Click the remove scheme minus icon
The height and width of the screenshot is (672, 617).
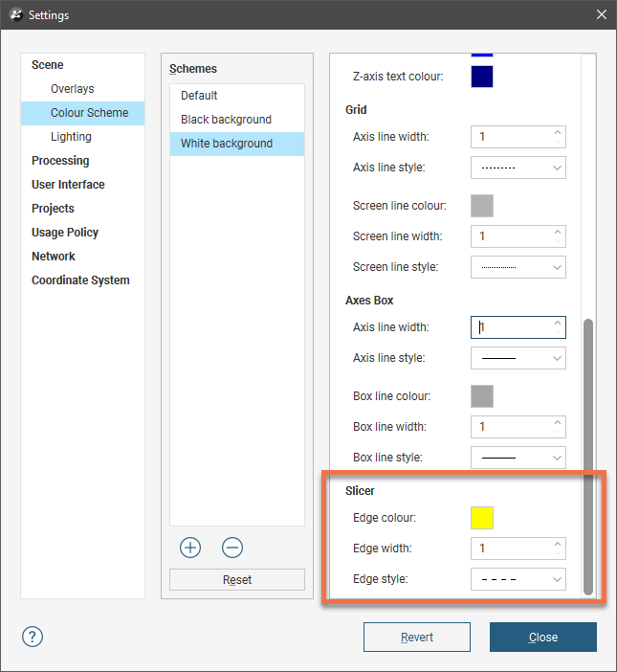[x=232, y=548]
